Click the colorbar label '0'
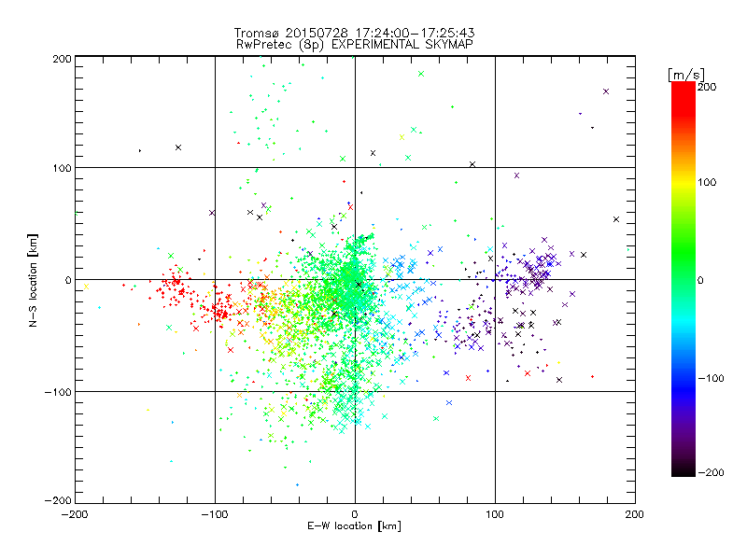The image size is (747, 560). click(700, 280)
